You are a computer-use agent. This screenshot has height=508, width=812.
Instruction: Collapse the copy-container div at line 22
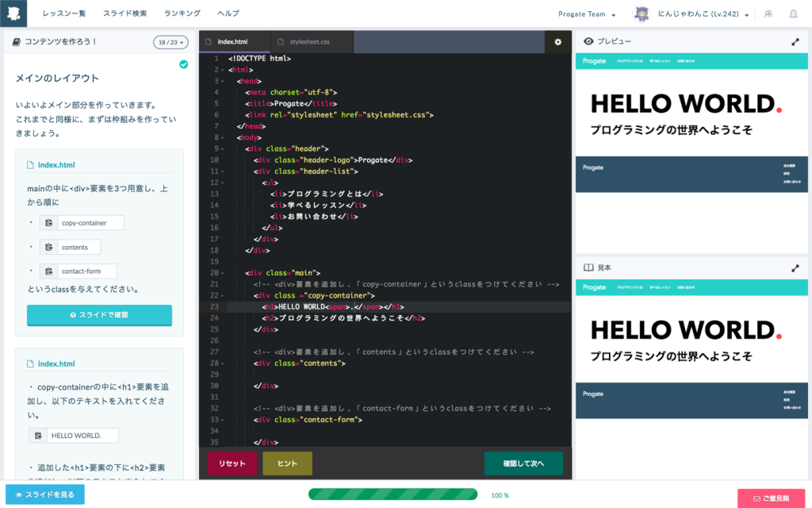click(x=223, y=296)
